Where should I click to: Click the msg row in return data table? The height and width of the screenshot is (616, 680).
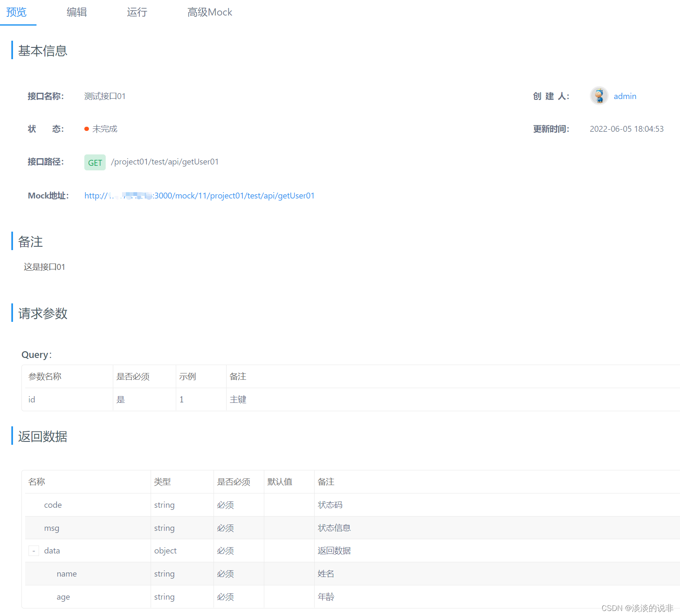[x=52, y=528]
